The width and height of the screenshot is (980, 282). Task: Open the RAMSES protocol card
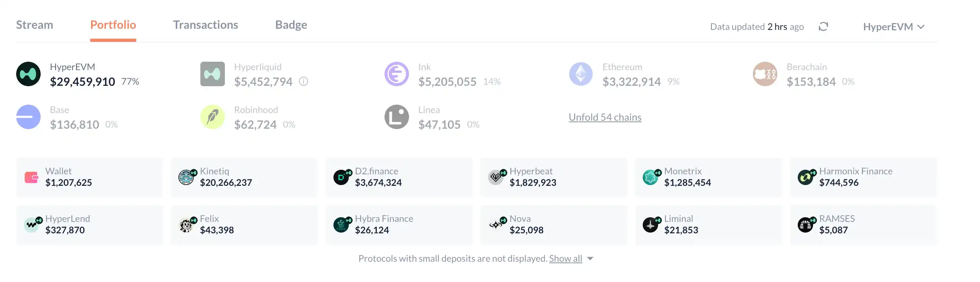coord(863,225)
